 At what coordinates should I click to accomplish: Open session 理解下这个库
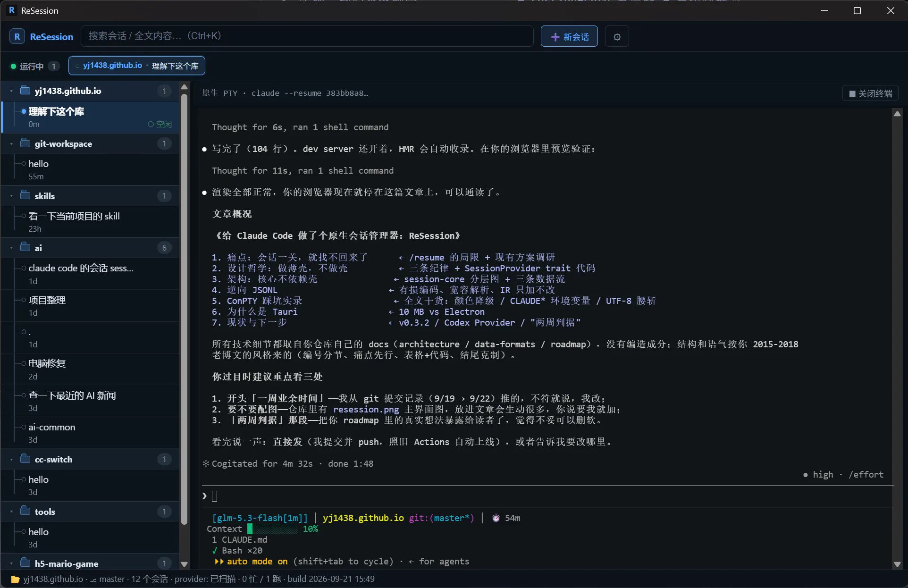pyautogui.click(x=91, y=117)
